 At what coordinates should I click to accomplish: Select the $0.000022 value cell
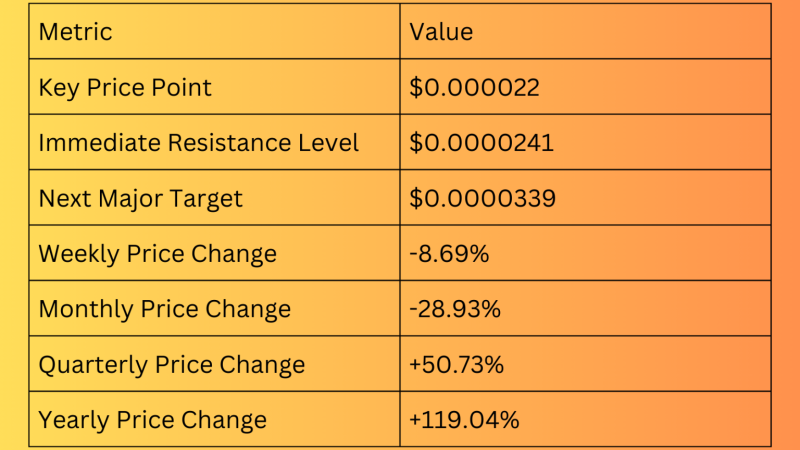(474, 88)
